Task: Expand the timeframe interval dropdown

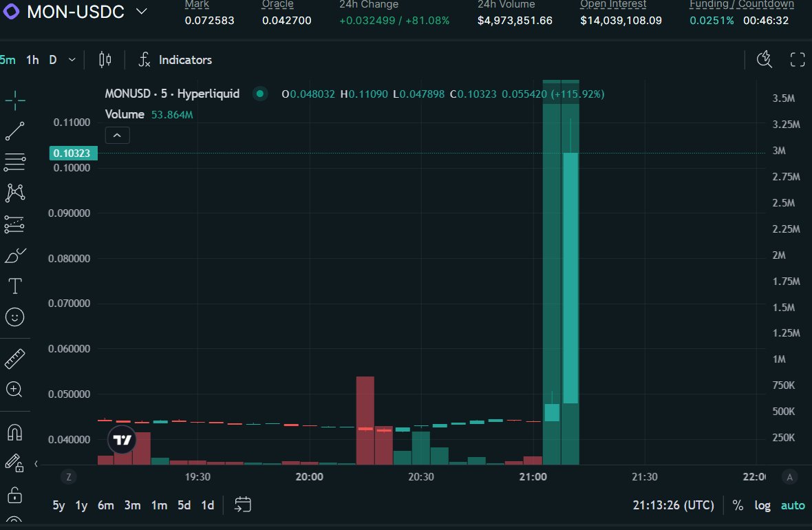Action: (x=72, y=60)
